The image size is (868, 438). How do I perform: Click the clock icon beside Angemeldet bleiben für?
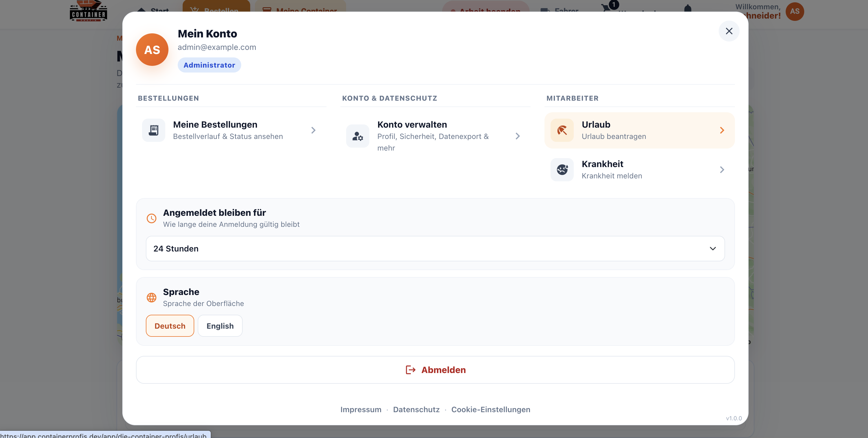pyautogui.click(x=152, y=218)
